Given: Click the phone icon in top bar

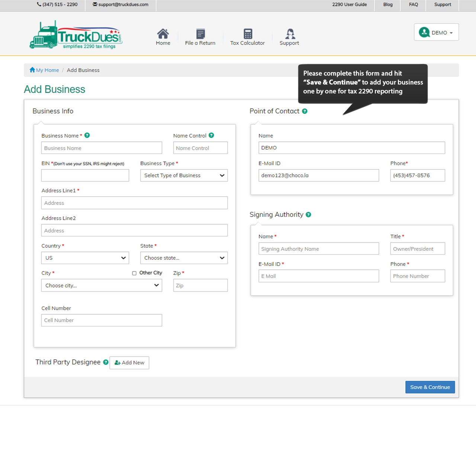Looking at the screenshot, I should click(x=39, y=4).
